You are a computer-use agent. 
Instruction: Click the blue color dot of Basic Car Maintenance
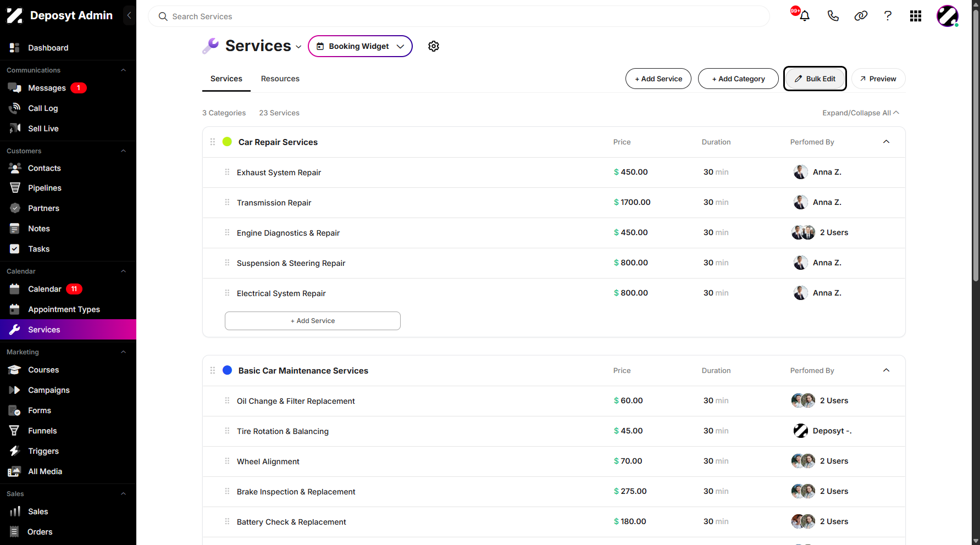pyautogui.click(x=227, y=370)
